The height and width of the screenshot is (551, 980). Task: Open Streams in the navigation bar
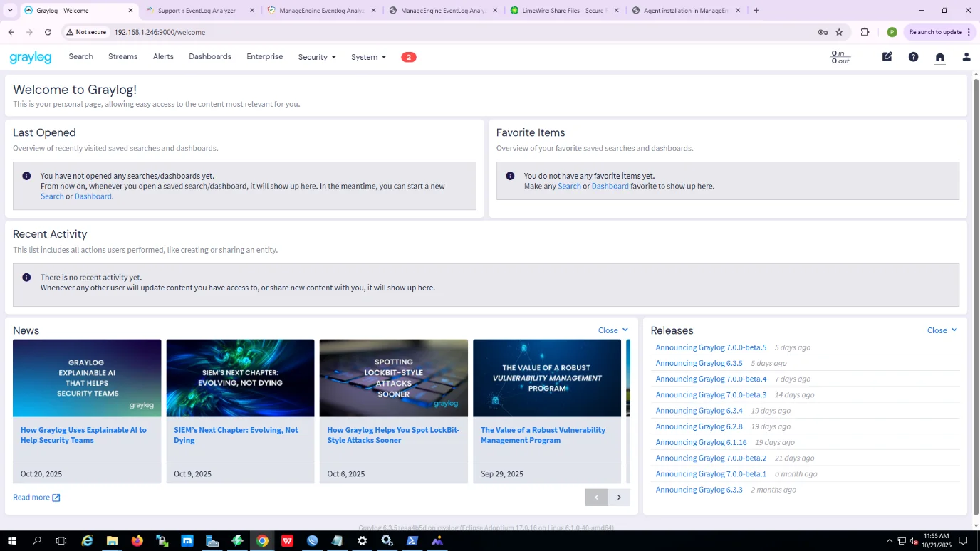[123, 56]
